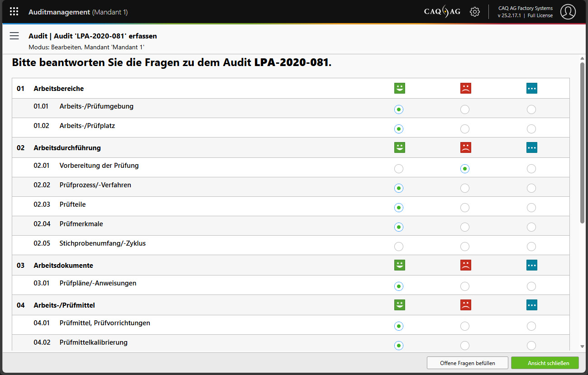Select positive rating for Vorbereitung der Prüfung

(x=399, y=169)
